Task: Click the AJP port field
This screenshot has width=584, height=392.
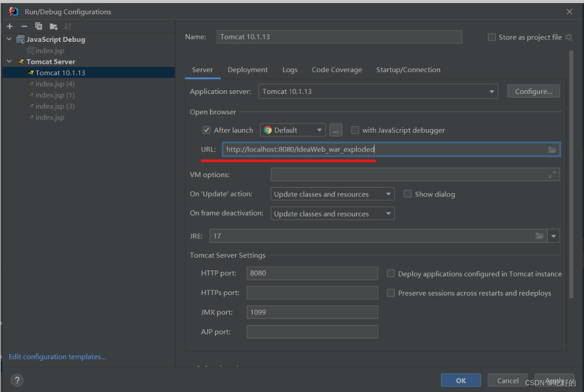Action: [312, 332]
